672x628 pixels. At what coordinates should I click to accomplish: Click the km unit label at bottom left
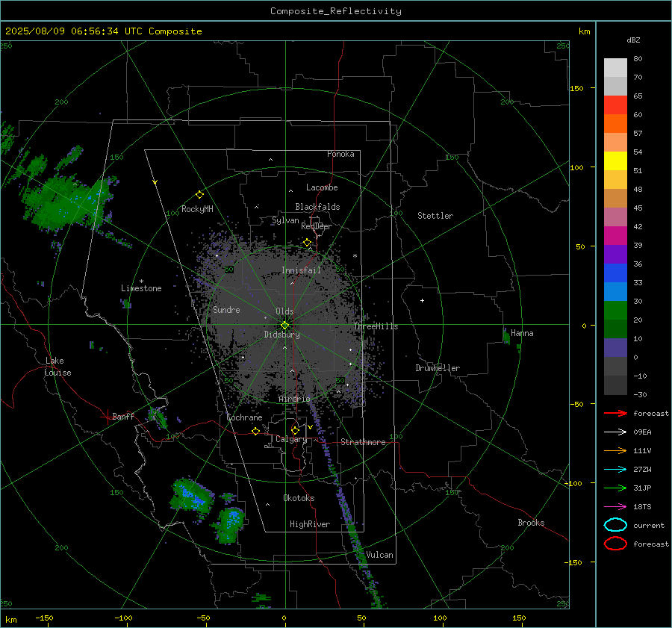(10, 620)
